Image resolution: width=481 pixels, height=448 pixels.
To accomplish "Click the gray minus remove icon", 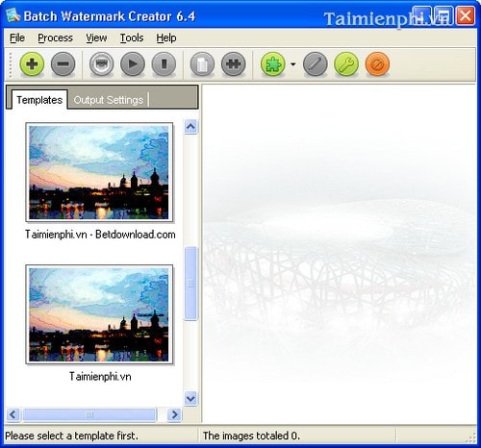I will point(63,64).
